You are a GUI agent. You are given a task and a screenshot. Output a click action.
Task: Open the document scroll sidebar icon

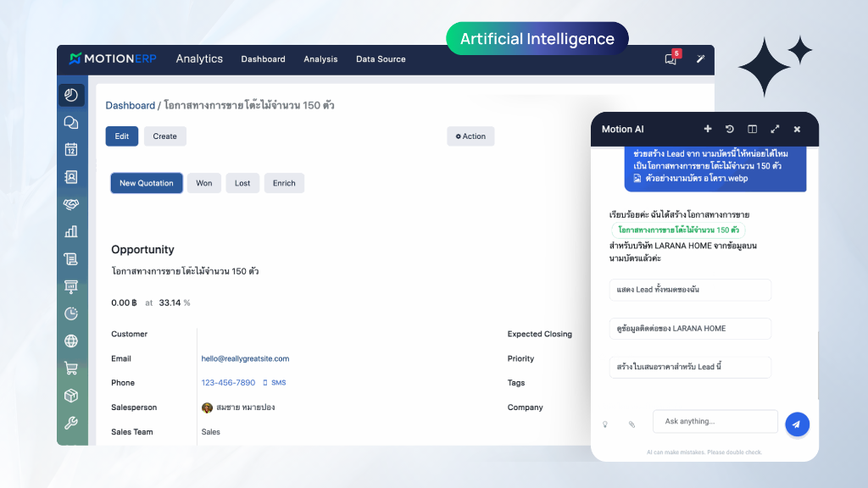[71, 259]
